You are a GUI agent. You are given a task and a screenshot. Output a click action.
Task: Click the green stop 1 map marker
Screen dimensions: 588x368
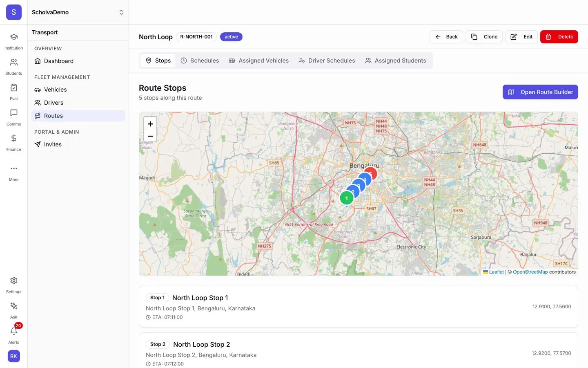click(x=346, y=198)
